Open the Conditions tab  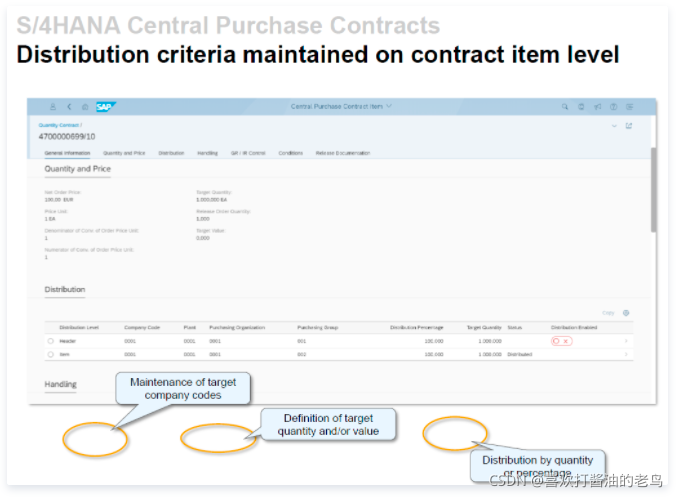[x=291, y=153]
